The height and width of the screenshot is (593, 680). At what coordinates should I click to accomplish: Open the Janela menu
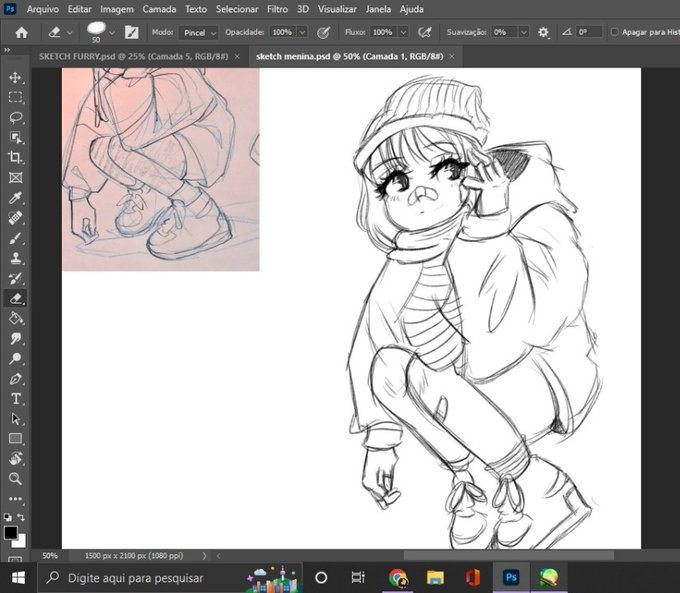pos(378,9)
